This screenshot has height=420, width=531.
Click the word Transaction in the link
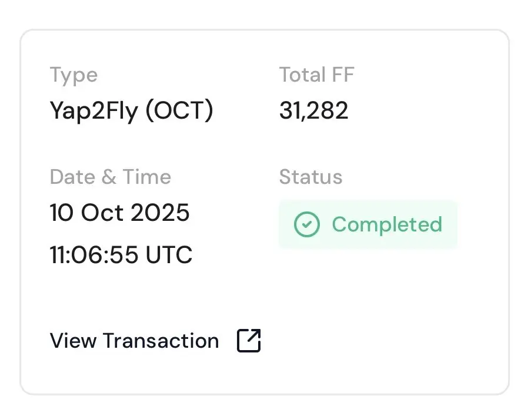click(161, 341)
